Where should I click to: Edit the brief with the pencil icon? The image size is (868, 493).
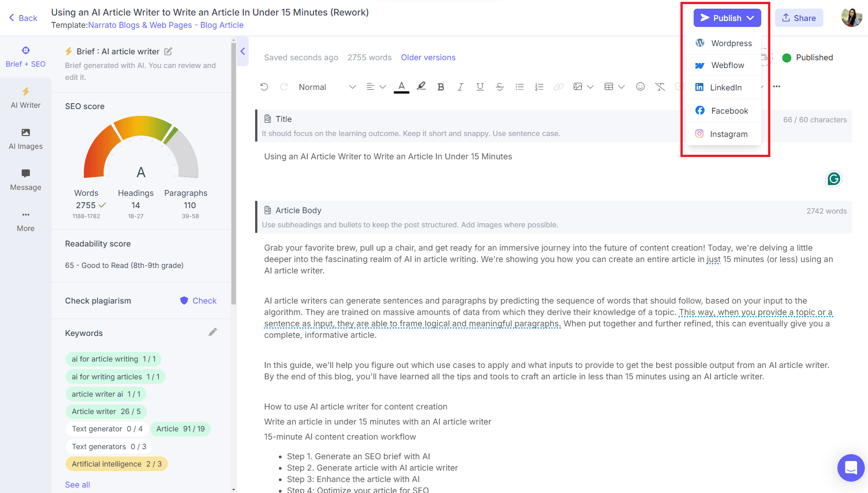tap(168, 51)
